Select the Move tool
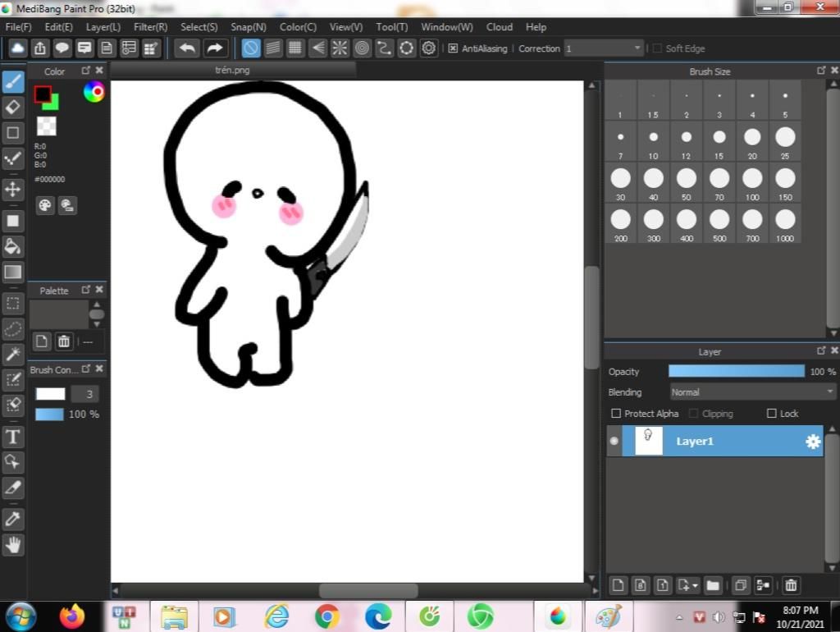Viewport: 840px width, 632px height. click(12, 190)
